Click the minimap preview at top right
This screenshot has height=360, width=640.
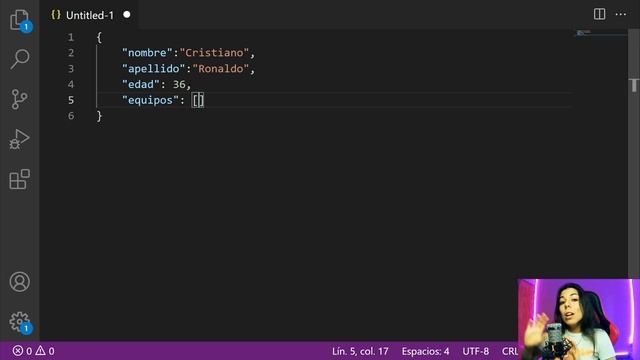tap(601, 33)
